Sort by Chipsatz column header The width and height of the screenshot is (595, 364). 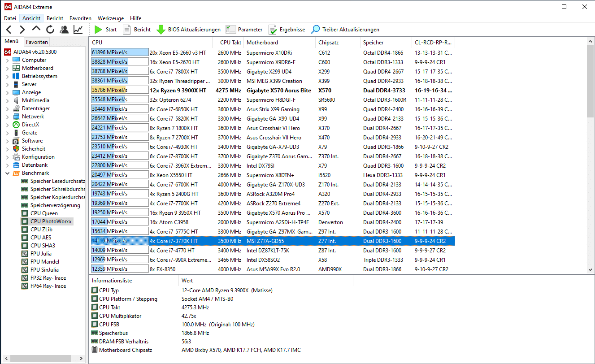coord(338,43)
